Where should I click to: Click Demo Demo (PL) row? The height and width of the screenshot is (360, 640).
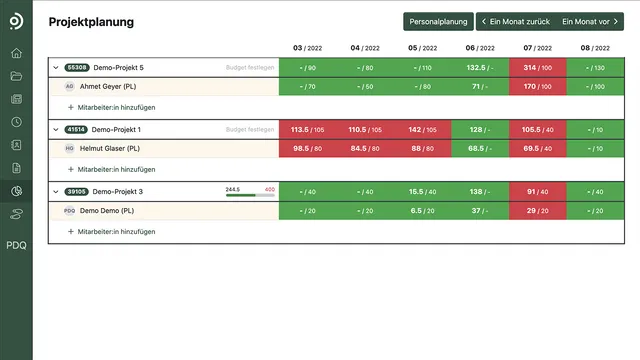point(164,211)
